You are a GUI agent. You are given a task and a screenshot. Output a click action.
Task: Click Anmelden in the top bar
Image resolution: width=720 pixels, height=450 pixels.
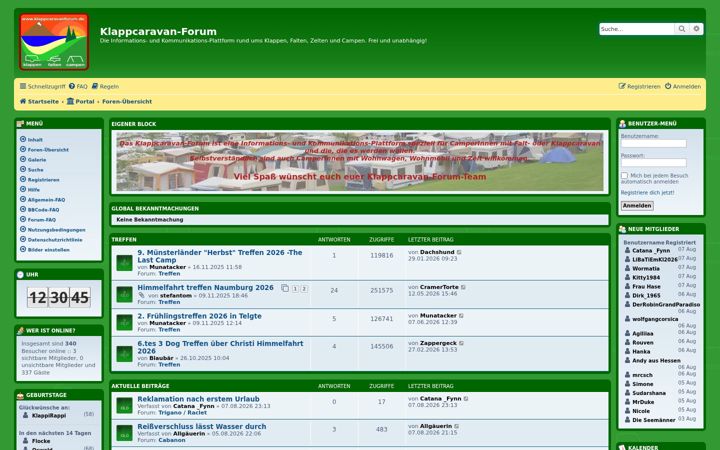pyautogui.click(x=683, y=86)
